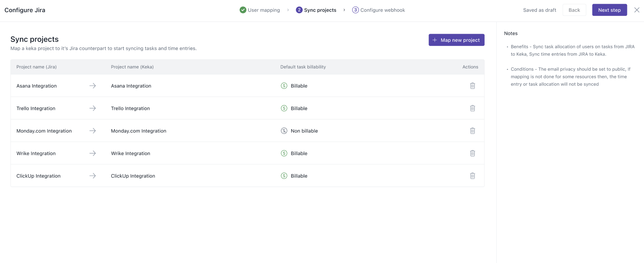Click the billable icon for ClickUp Integration
This screenshot has height=263, width=644.
pos(284,176)
